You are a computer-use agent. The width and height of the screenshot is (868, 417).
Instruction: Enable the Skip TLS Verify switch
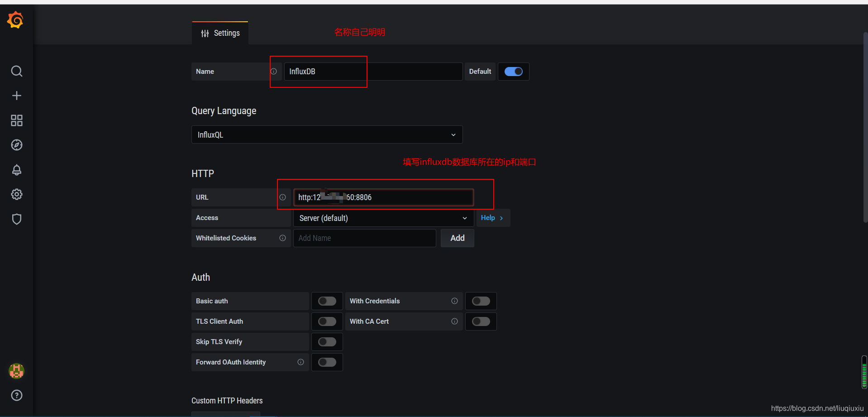(327, 342)
